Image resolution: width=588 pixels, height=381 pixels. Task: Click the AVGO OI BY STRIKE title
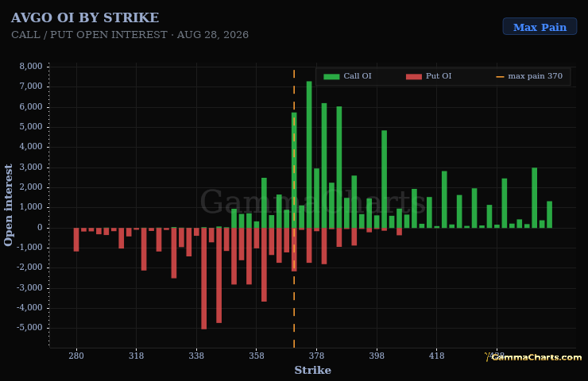coord(85,17)
